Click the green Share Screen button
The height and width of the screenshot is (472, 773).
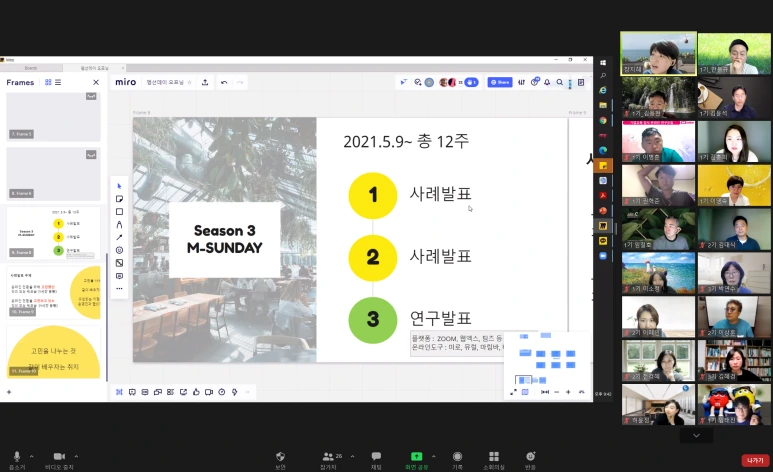click(x=417, y=460)
